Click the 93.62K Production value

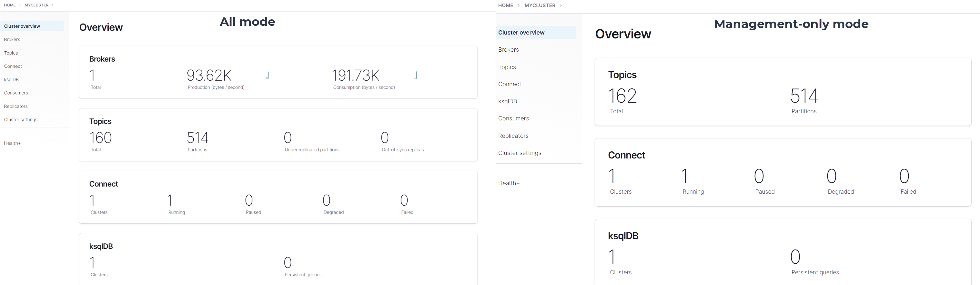209,75
